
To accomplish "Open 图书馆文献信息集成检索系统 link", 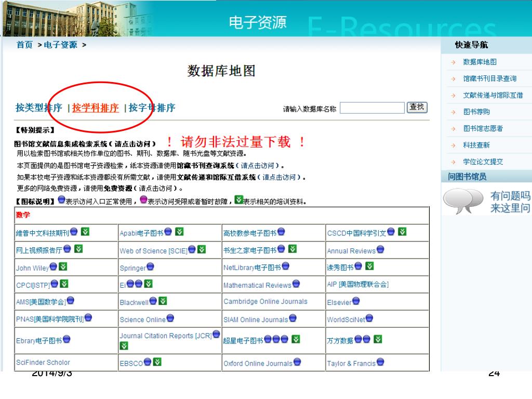I will coord(85,144).
